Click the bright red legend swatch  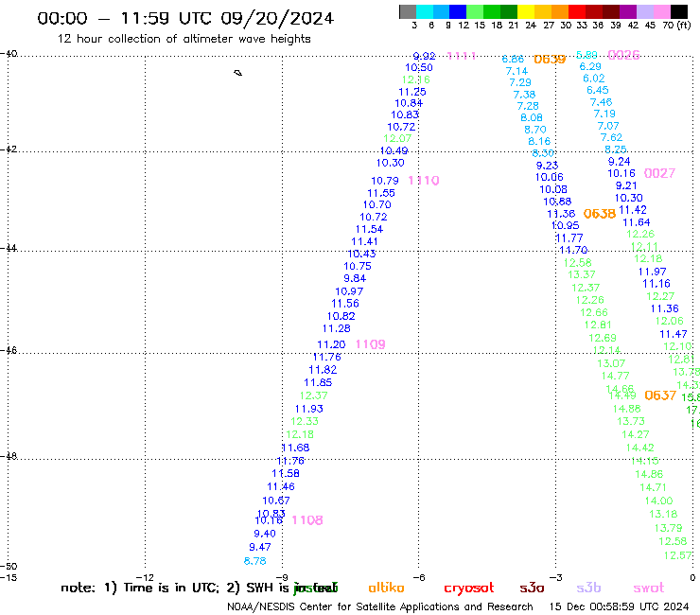[577, 11]
